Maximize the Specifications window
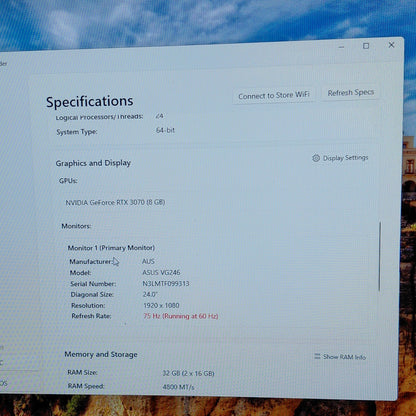Viewport: 416px width, 416px height. click(366, 46)
